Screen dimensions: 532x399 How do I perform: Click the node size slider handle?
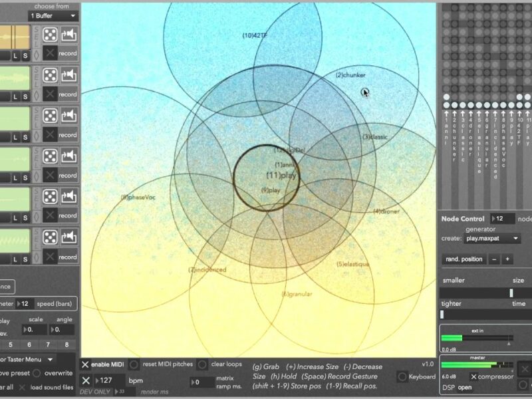(511, 293)
